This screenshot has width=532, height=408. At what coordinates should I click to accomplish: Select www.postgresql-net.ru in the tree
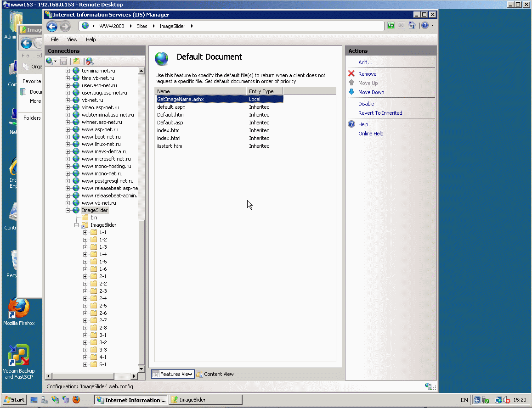[107, 181]
